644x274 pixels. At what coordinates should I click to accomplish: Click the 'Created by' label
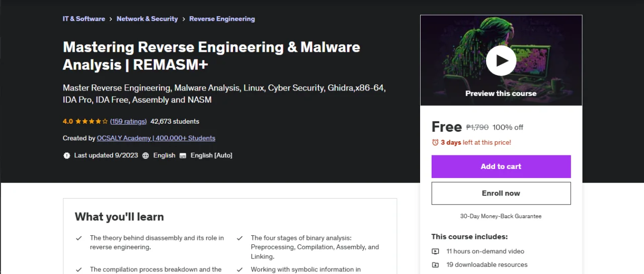79,138
